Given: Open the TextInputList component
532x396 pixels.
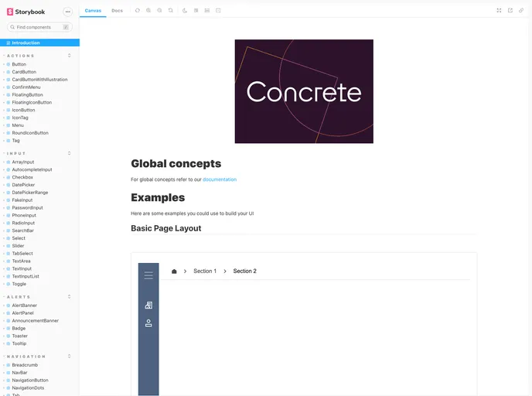Looking at the screenshot, I should 26,276.
